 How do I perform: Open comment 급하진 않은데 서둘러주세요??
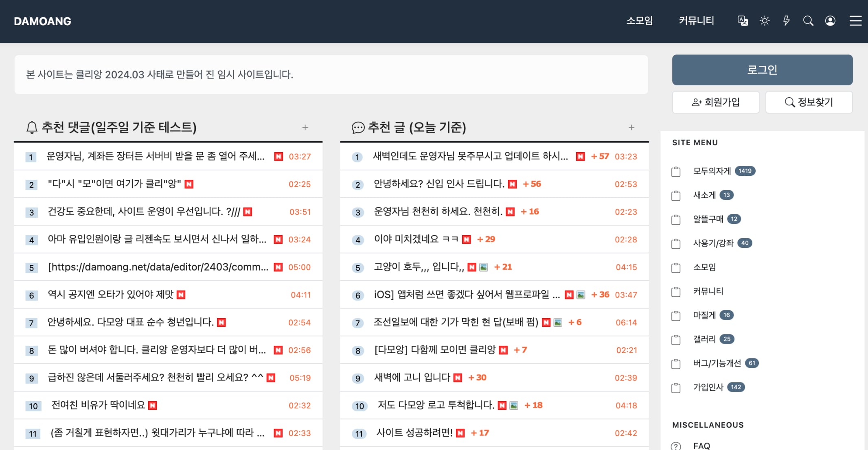(x=156, y=378)
